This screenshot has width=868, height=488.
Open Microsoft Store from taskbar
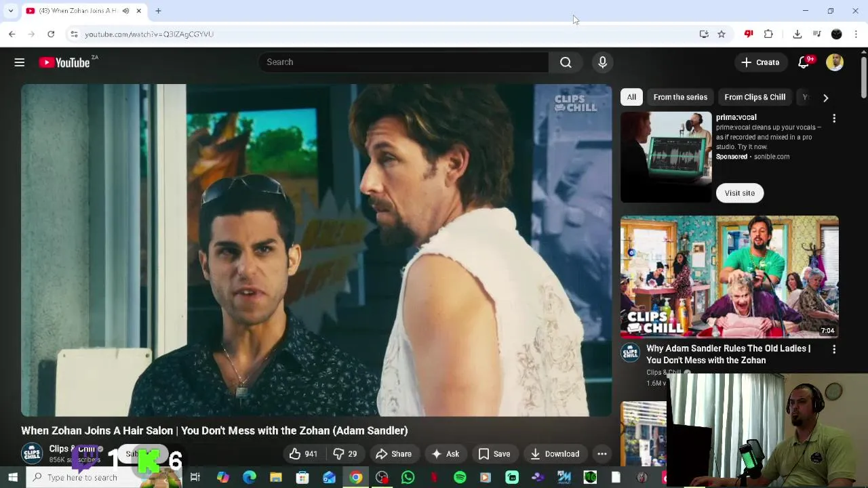[x=302, y=478]
